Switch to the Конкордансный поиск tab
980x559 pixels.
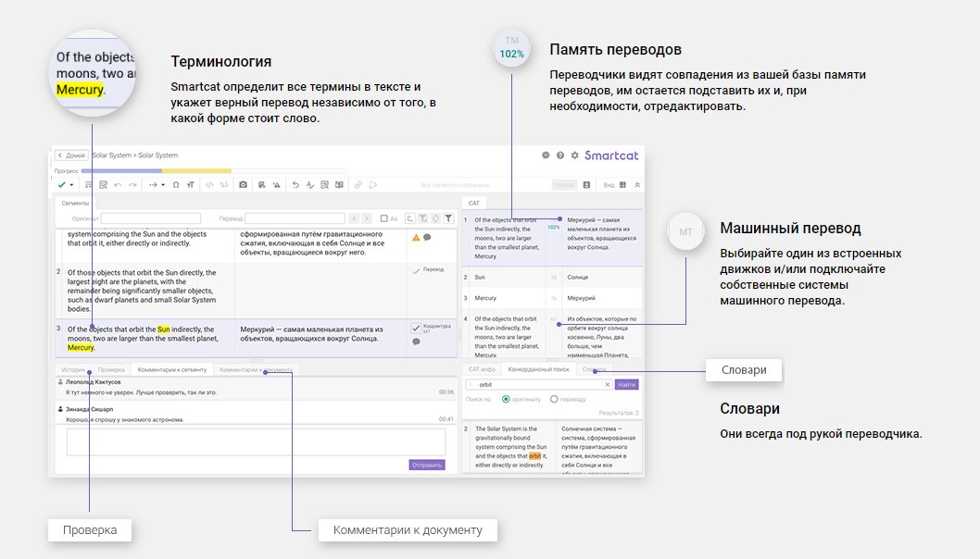point(540,369)
